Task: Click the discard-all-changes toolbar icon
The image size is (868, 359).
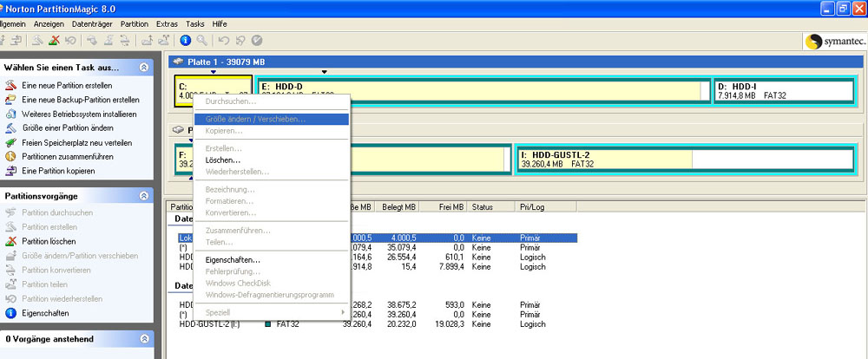Action: pyautogui.click(x=240, y=40)
